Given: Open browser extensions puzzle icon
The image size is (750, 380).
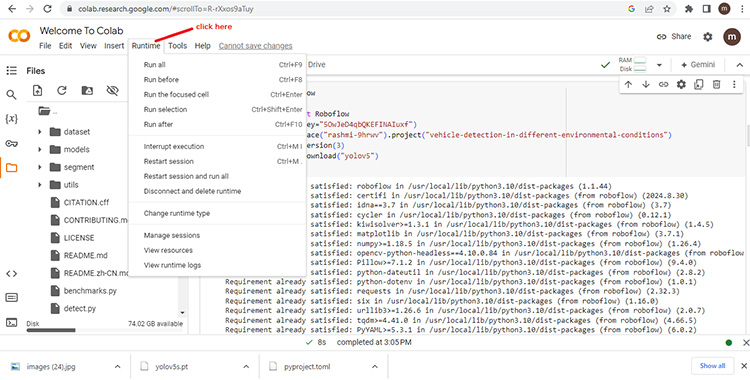Looking at the screenshot, I should [x=689, y=9].
